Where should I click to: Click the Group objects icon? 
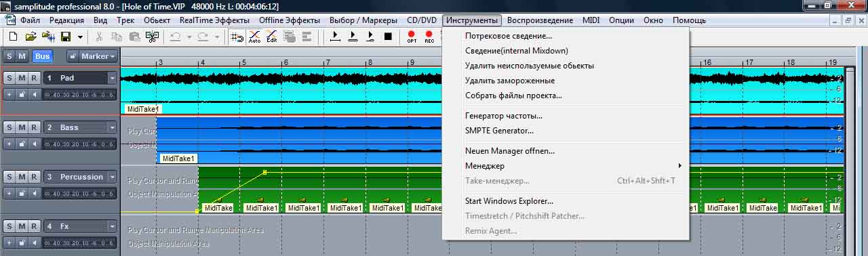290,37
